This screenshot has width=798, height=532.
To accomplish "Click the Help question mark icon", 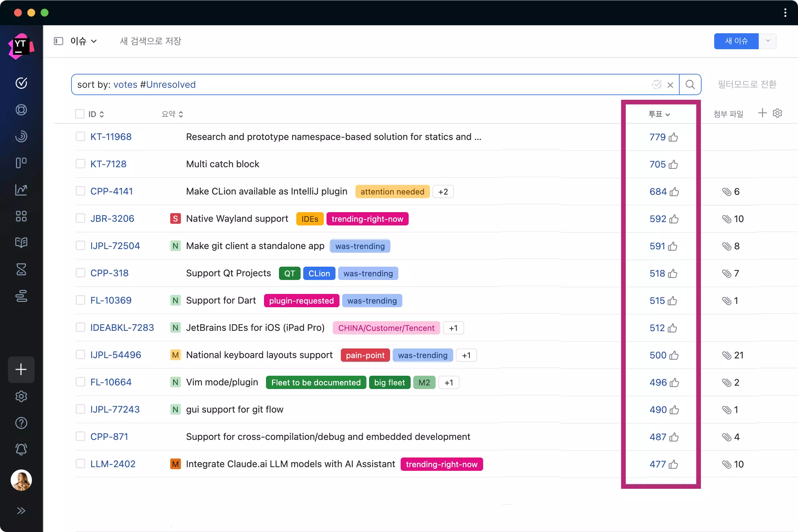I will 21,423.
